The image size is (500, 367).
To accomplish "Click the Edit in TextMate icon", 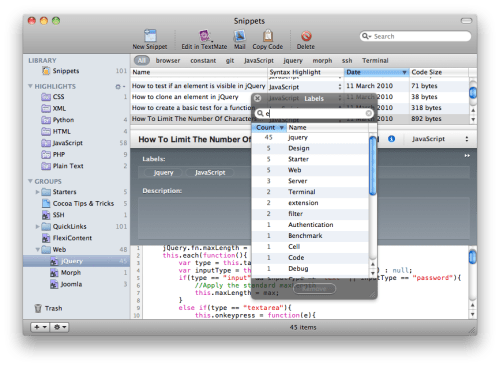I will click(x=204, y=35).
